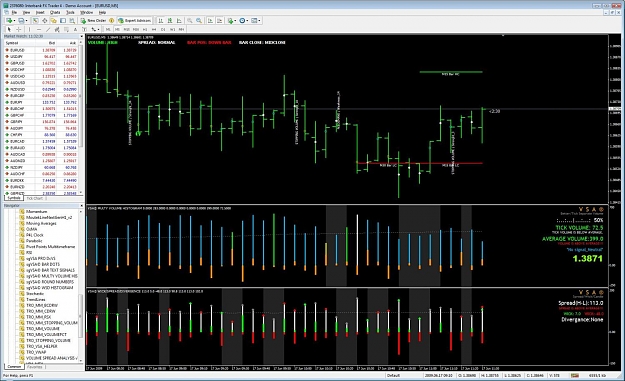Toggle the Terminal window toolbar button
Viewport: 625px width, 381px height.
(63, 20)
